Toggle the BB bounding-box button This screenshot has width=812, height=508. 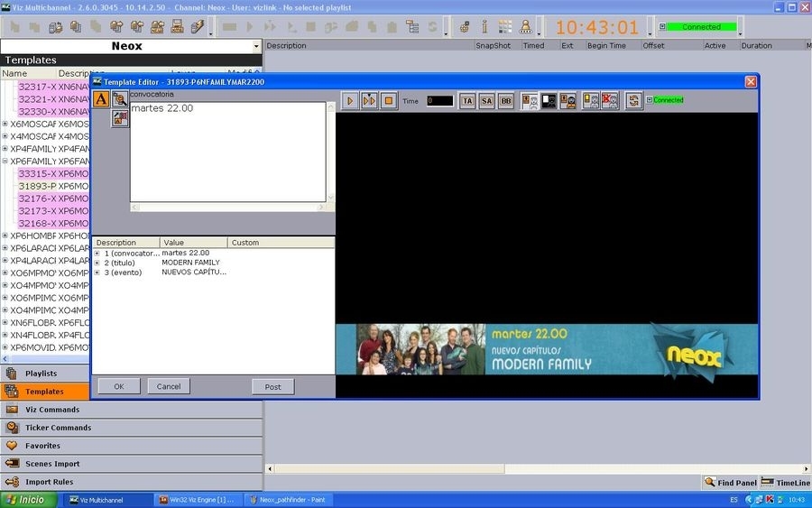(x=506, y=101)
